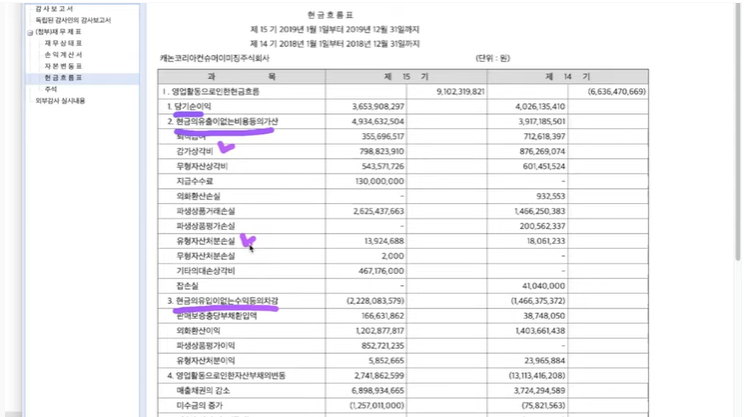Click the (단위 : 원) unit label
Viewport: 752px width, 417px height.
click(493, 58)
